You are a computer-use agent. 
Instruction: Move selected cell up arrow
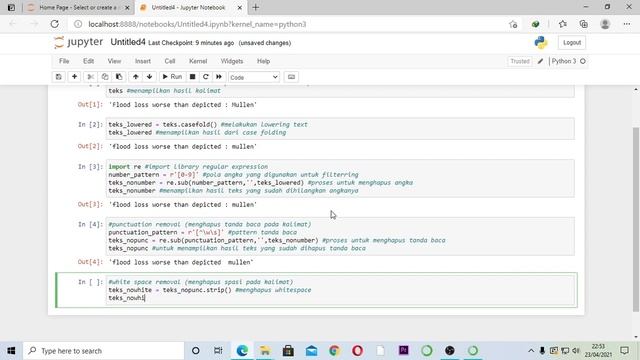(x=136, y=77)
